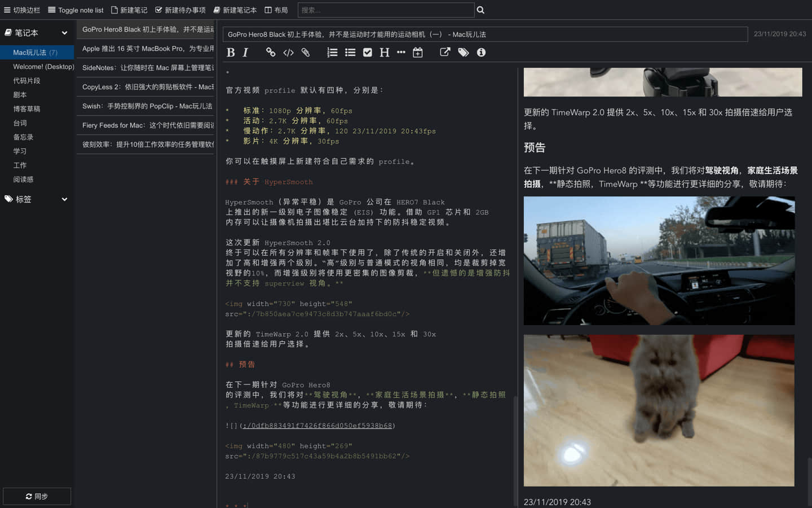The image size is (812, 508).
Task: Apply bold formatting in editor toolbar
Action: click(231, 52)
